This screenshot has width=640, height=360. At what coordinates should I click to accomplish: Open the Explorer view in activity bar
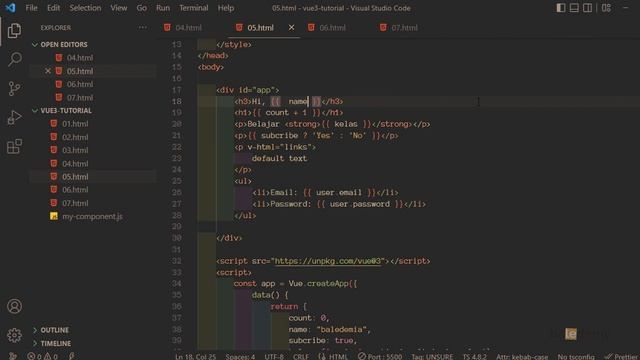pyautogui.click(x=14, y=31)
